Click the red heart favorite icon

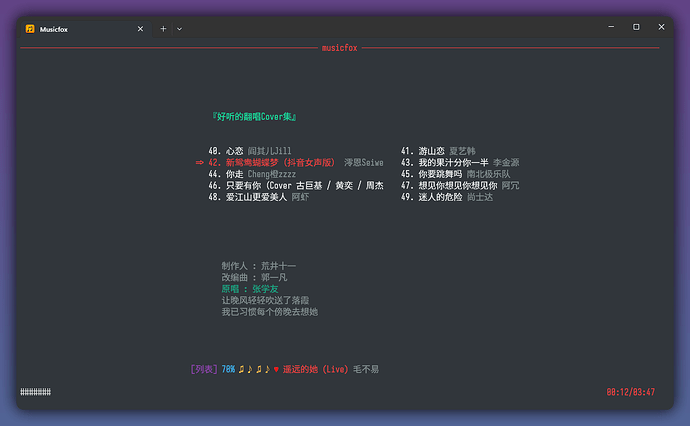point(276,369)
